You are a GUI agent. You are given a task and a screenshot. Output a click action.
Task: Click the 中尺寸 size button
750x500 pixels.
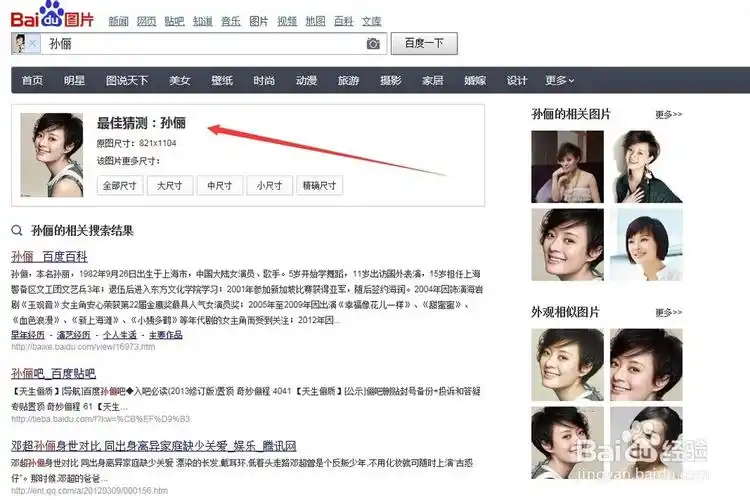220,186
